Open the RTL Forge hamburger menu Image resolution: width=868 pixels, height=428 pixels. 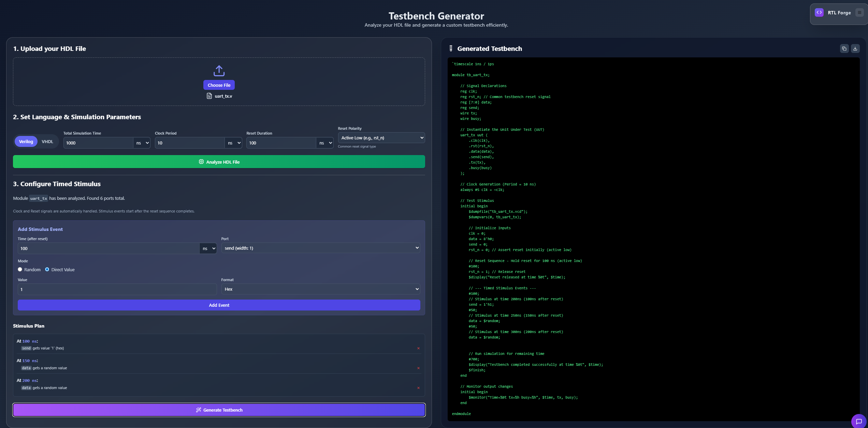(859, 12)
